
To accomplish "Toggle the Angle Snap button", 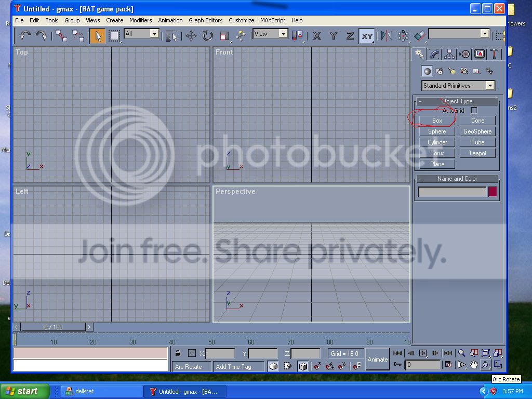I will click(x=330, y=366).
